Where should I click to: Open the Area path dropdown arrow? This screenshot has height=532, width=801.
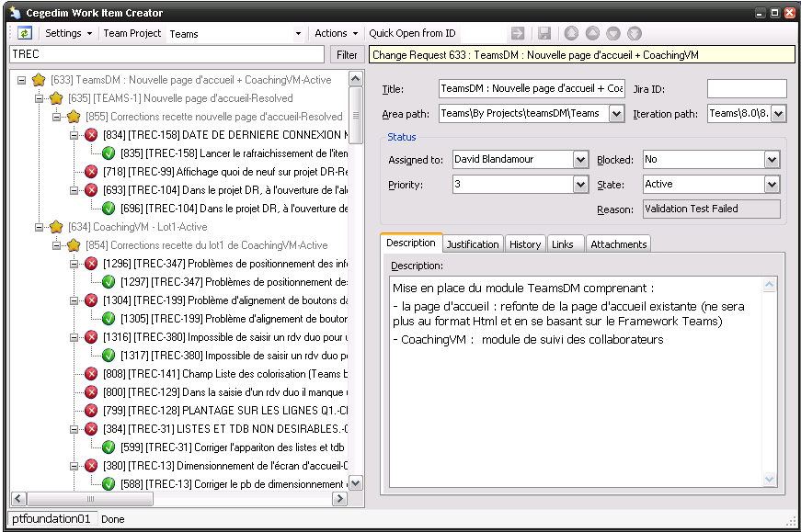click(616, 114)
